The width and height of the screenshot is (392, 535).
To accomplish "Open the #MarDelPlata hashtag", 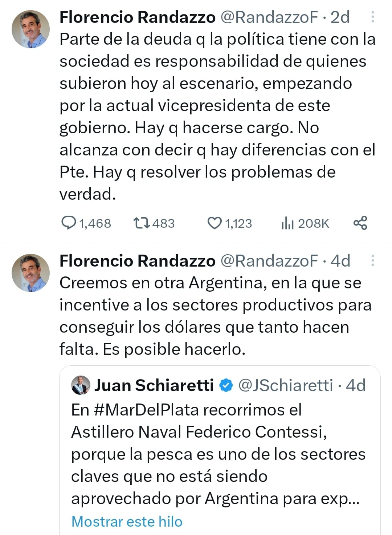I will point(146,410).
